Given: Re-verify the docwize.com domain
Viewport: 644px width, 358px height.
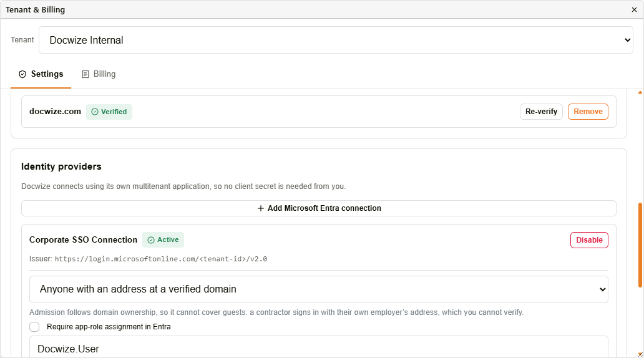Looking at the screenshot, I should coord(541,112).
